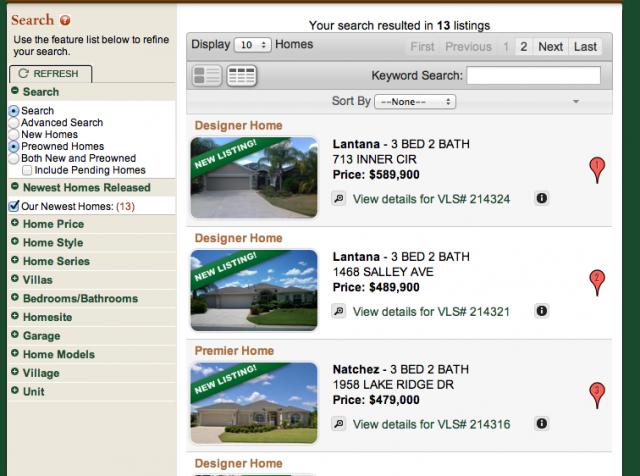Expand the Home Series filter
Screen dimensions: 640x476
coord(15,260)
